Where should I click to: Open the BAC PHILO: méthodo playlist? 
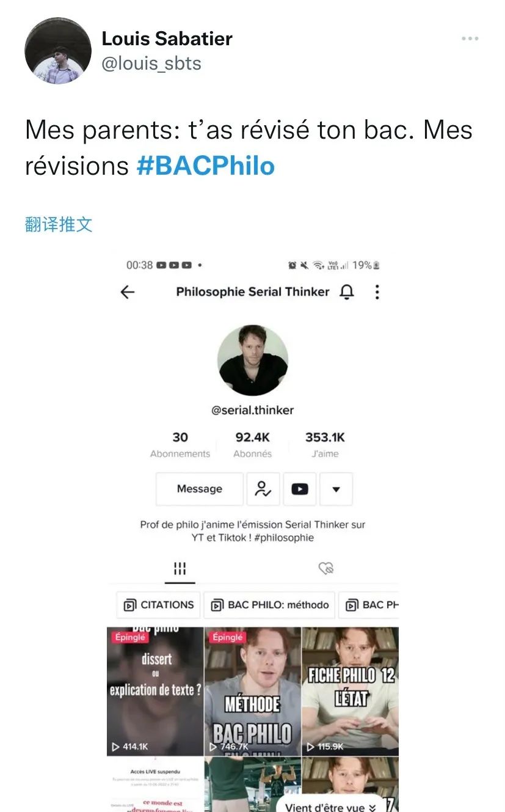(269, 605)
